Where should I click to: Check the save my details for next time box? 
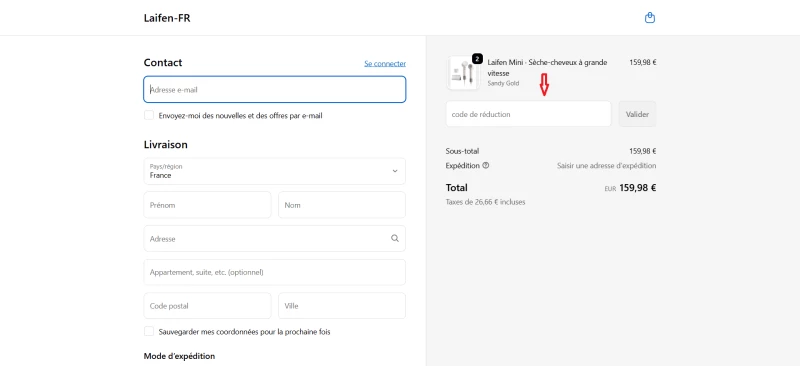click(x=149, y=331)
